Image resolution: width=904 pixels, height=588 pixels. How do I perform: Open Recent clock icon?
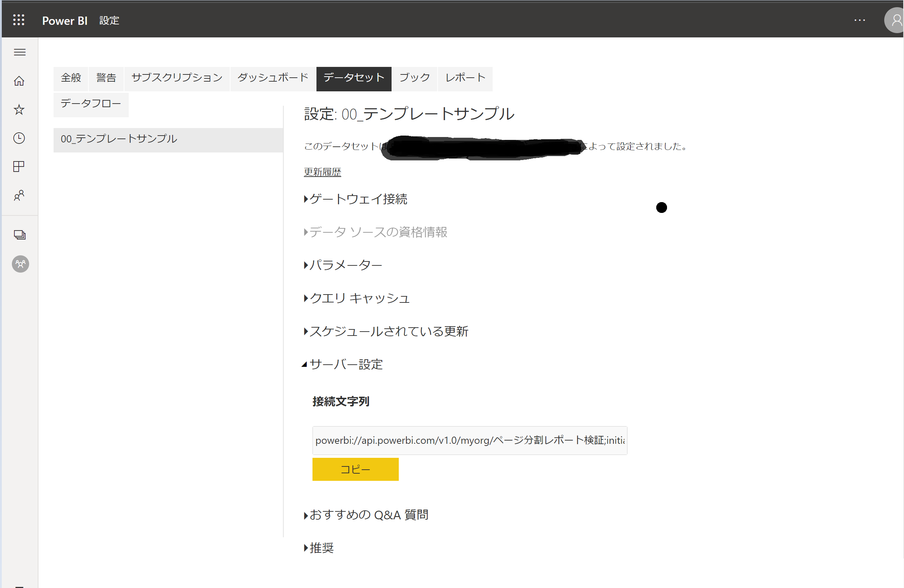pos(19,138)
